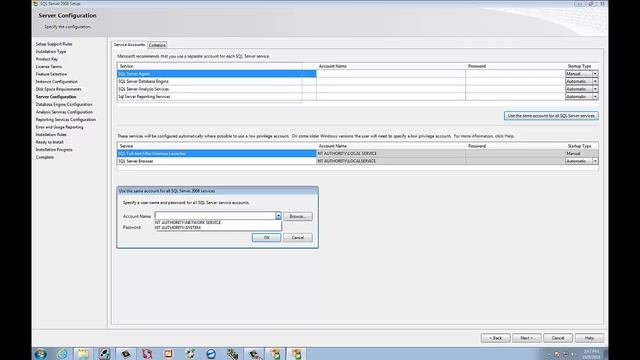Viewport: 640px width, 360px height.
Task: Open the Windows Start menu
Action: [40, 354]
